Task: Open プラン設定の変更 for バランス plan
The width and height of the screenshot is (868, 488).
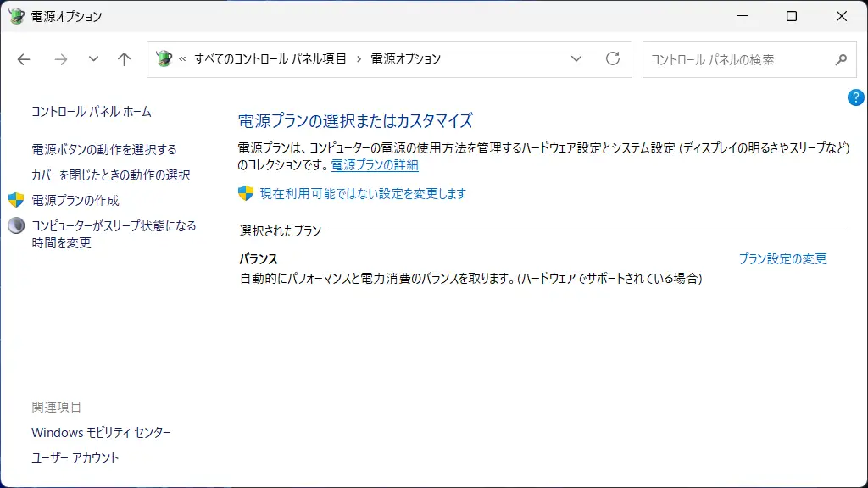Action: (x=782, y=258)
